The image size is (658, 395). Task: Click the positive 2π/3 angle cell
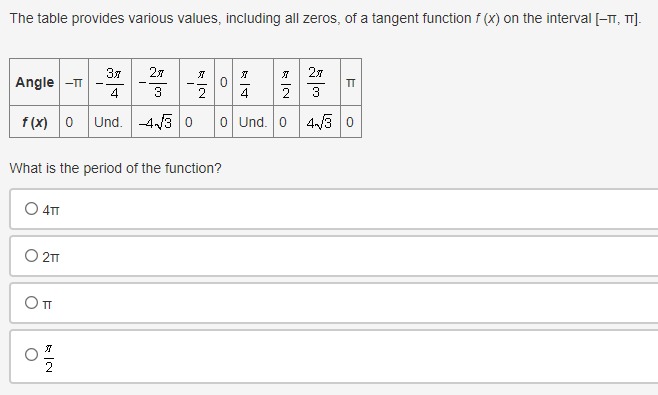[320, 82]
